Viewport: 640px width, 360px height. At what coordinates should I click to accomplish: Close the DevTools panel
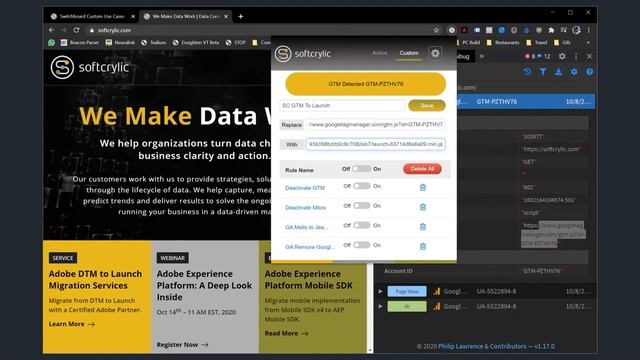click(589, 56)
